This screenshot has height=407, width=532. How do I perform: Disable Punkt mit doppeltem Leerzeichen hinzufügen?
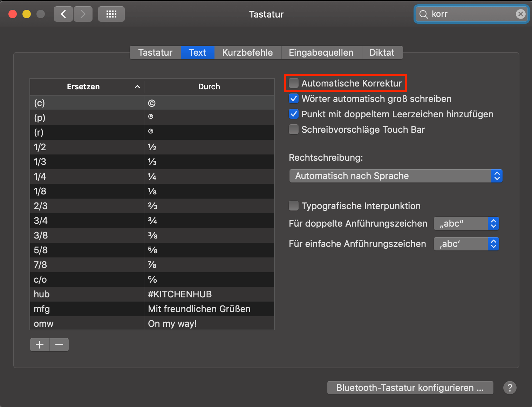coord(293,114)
